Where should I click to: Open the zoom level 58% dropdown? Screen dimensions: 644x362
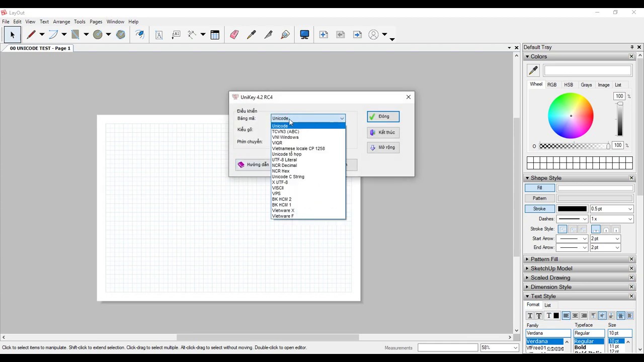515,347
